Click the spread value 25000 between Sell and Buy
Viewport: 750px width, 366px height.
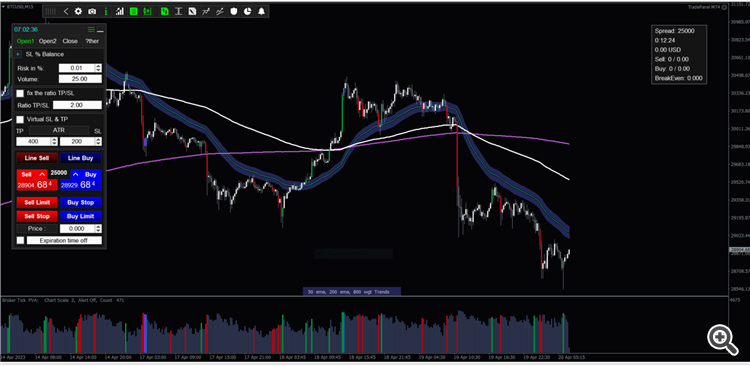(x=59, y=172)
